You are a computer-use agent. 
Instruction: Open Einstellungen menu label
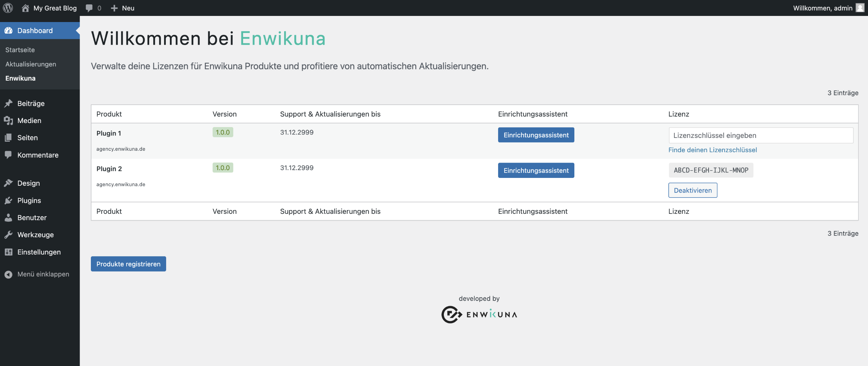pos(39,252)
